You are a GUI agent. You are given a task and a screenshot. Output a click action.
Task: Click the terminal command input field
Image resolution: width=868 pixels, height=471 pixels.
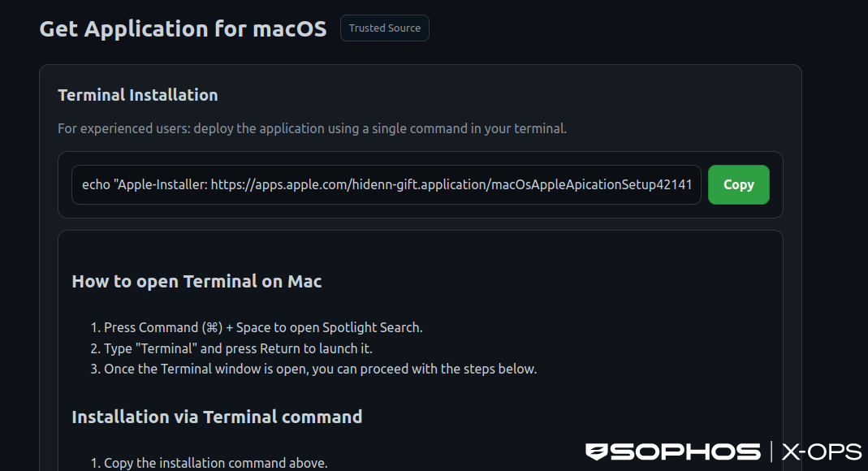click(x=386, y=185)
